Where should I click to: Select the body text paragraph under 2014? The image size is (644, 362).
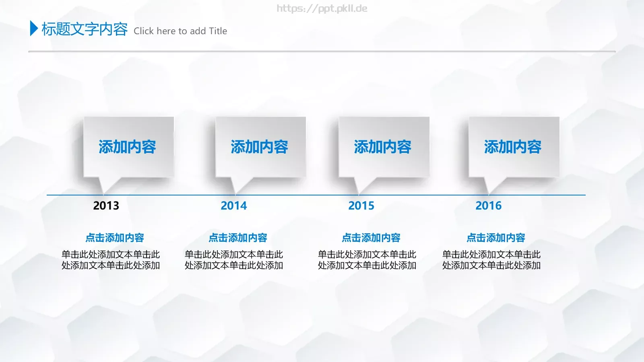[x=234, y=260]
